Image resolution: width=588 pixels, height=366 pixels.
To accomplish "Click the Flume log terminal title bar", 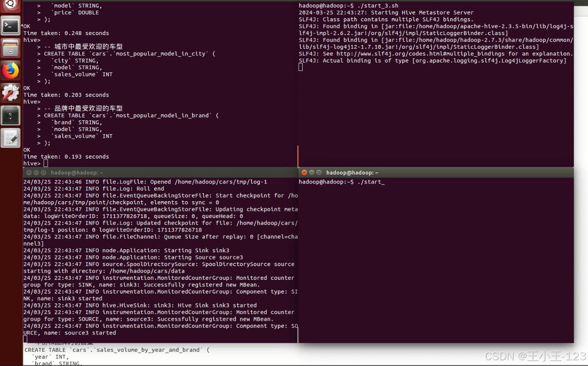I will 160,172.
